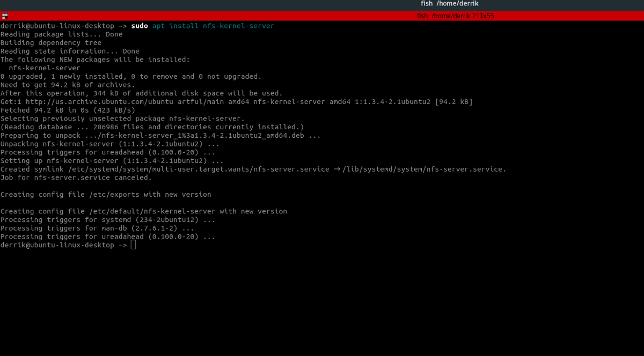Click the 'Get:1 http://us.archive.ubuntu.com/ubuntu' line
The height and width of the screenshot is (356, 644).
coord(237,102)
